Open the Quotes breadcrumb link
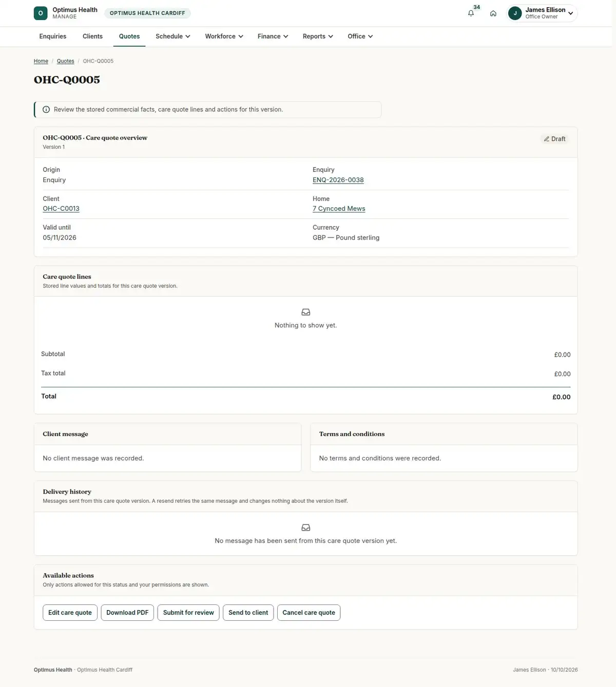The image size is (616, 687). tap(65, 61)
